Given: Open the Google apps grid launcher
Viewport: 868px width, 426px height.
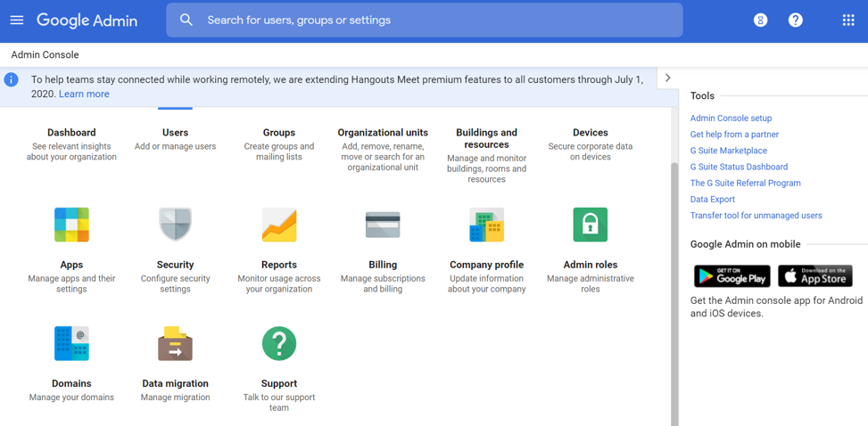Looking at the screenshot, I should tap(848, 20).
